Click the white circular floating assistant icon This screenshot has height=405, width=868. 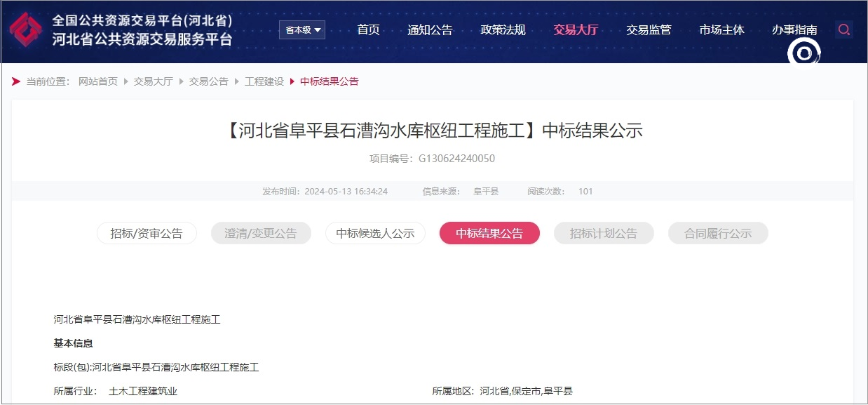(x=804, y=53)
